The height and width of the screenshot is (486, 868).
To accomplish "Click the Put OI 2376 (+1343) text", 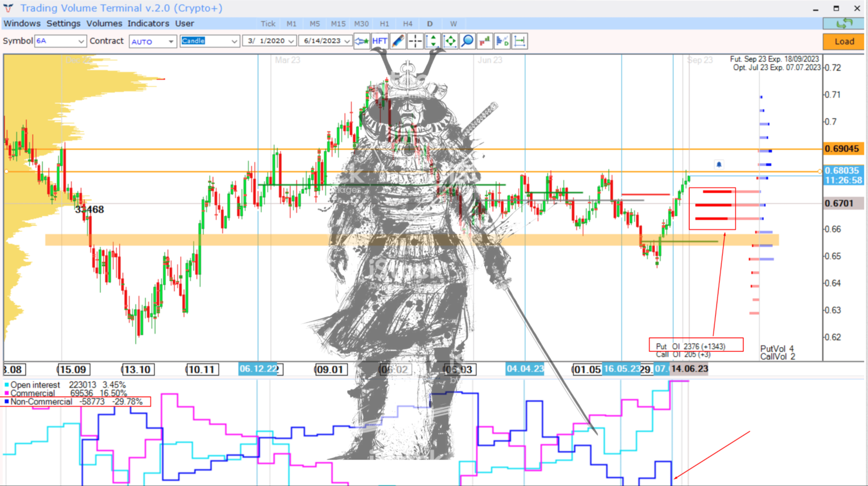I will coord(691,347).
